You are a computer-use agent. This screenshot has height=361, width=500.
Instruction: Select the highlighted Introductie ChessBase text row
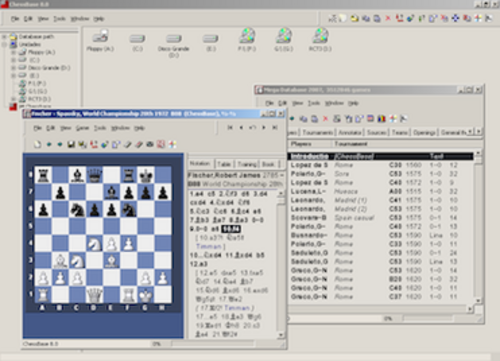point(381,156)
